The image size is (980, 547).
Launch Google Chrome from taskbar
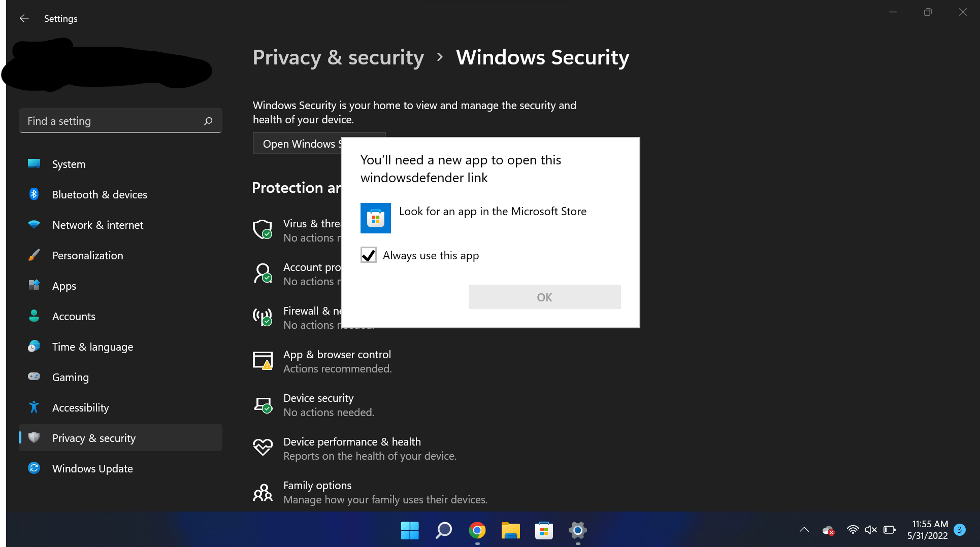point(477,530)
